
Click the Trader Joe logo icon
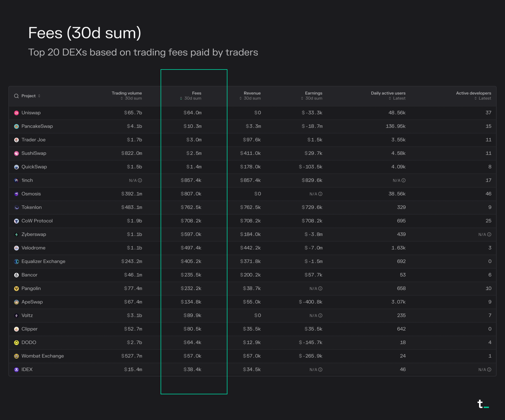point(16,140)
